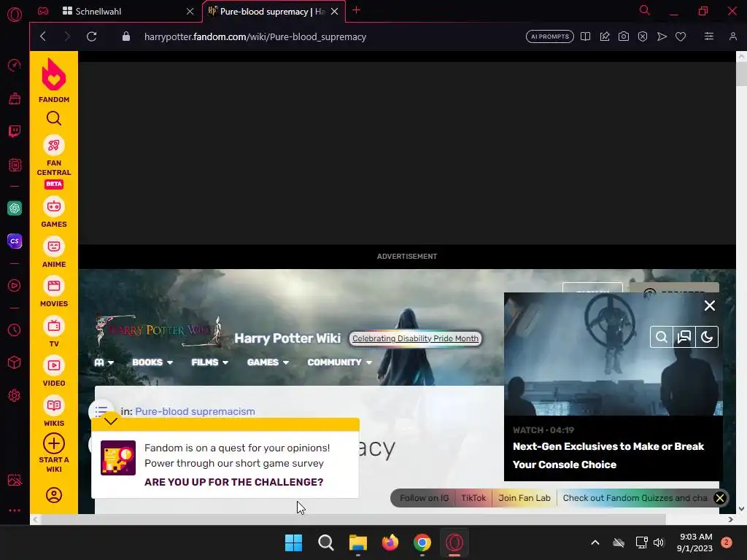The height and width of the screenshot is (560, 747).
Task: Open Opera menu logo in sidebar
Action: [15, 15]
